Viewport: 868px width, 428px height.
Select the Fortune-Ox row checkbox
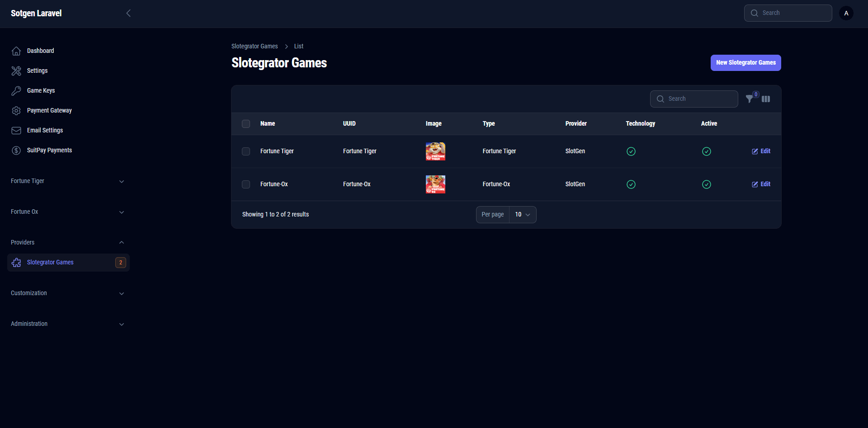pyautogui.click(x=246, y=184)
